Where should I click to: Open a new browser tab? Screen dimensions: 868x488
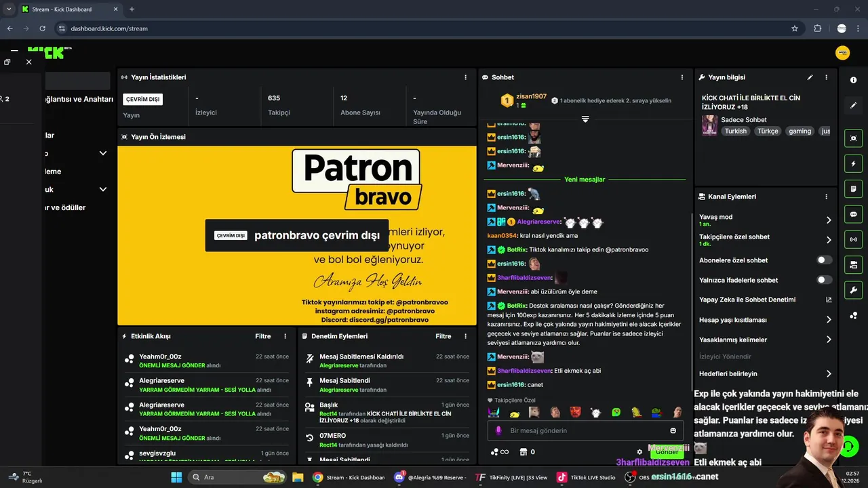click(132, 9)
